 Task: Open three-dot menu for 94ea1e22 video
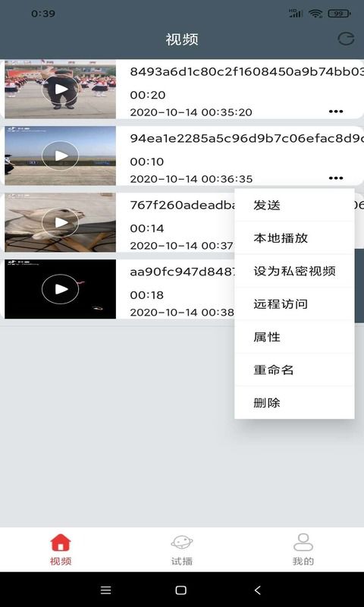(x=336, y=178)
